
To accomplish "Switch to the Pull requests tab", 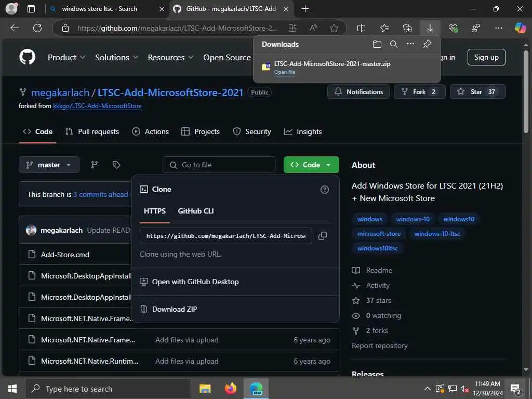I will [92, 131].
